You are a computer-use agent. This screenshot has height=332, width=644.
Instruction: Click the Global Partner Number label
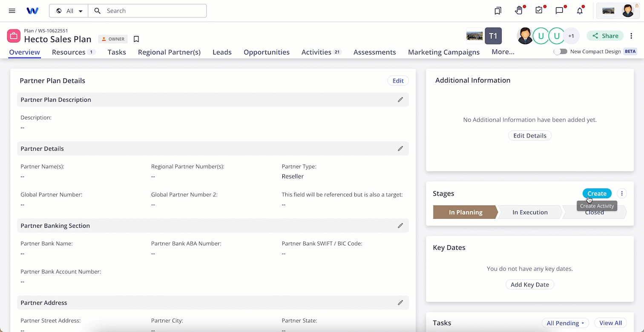(52, 195)
